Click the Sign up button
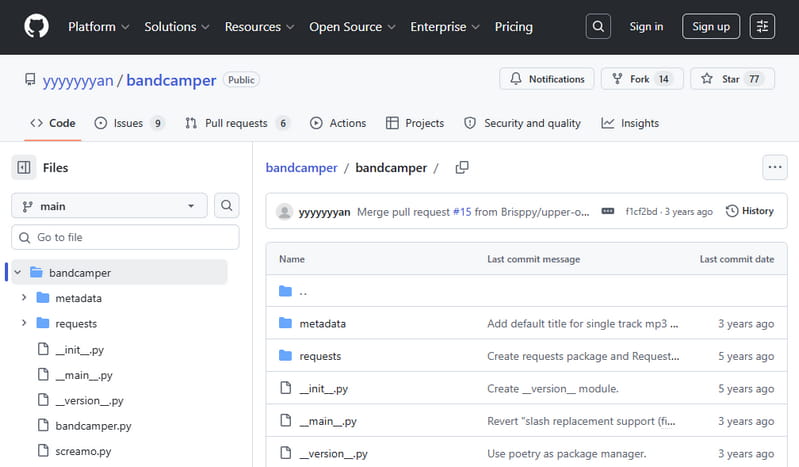The width and height of the screenshot is (799, 467). [711, 27]
